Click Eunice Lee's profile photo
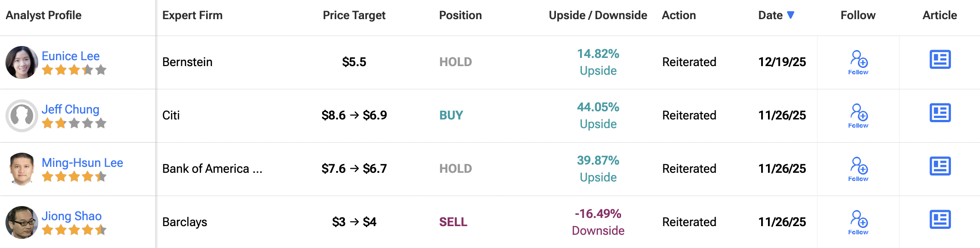 (21, 62)
